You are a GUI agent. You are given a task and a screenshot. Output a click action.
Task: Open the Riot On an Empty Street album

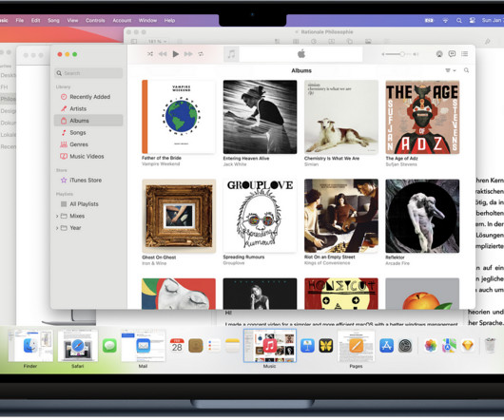click(341, 216)
